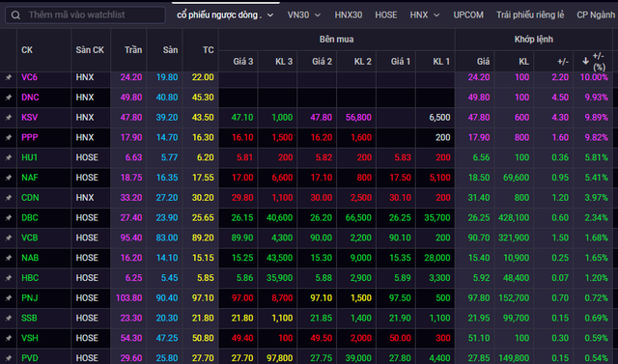Open stock symbol CDN
The height and width of the screenshot is (364, 618).
tap(30, 198)
